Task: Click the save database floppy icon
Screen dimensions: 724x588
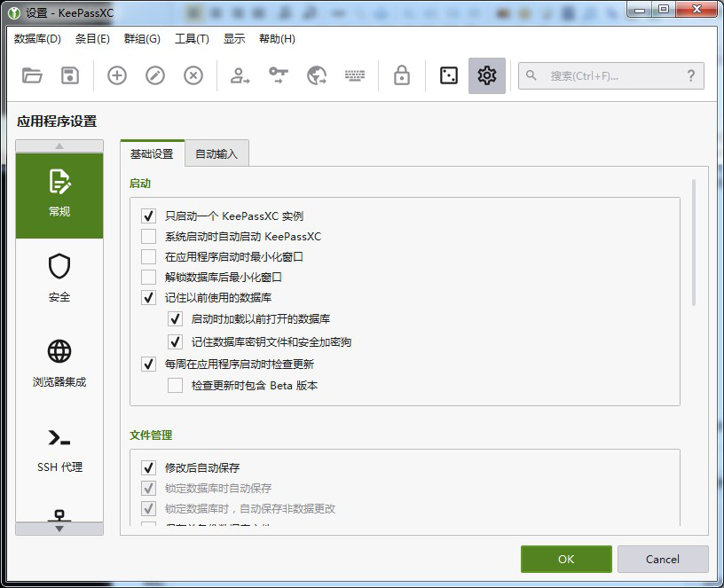Action: (x=70, y=75)
